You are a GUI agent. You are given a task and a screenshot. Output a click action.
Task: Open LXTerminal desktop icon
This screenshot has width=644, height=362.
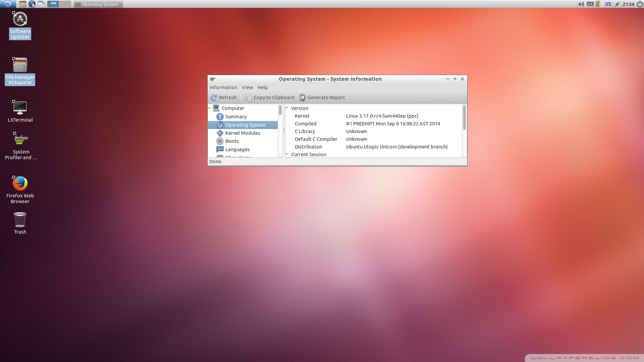[x=20, y=108]
